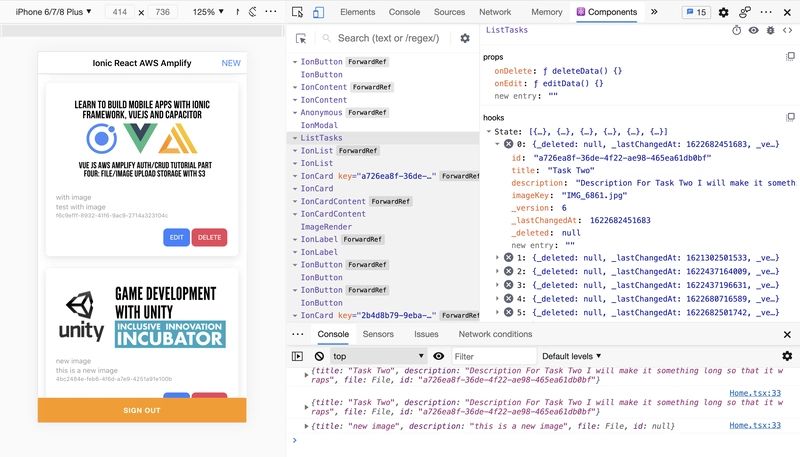Activate the inspect element picker icon

click(x=297, y=12)
